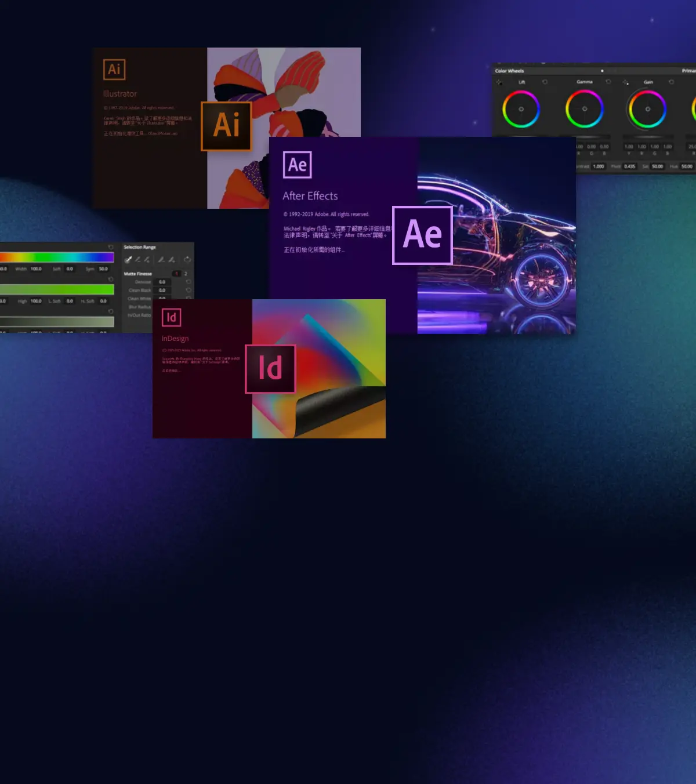Click the invert selection icon in Selection Range
696x784 pixels.
(188, 260)
